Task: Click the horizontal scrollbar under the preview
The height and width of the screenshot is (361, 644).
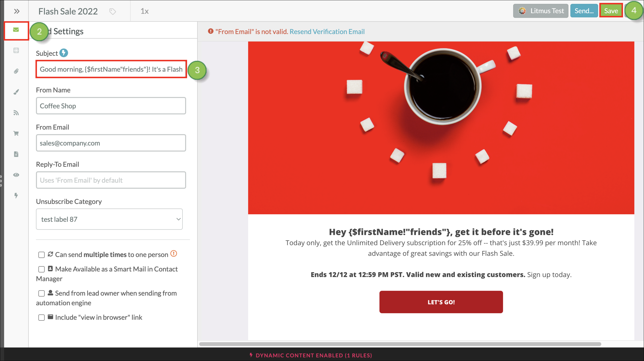Action: (400, 344)
